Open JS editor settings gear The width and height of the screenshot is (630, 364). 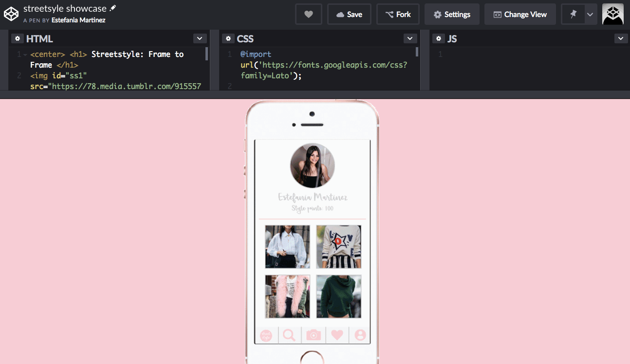pyautogui.click(x=439, y=38)
